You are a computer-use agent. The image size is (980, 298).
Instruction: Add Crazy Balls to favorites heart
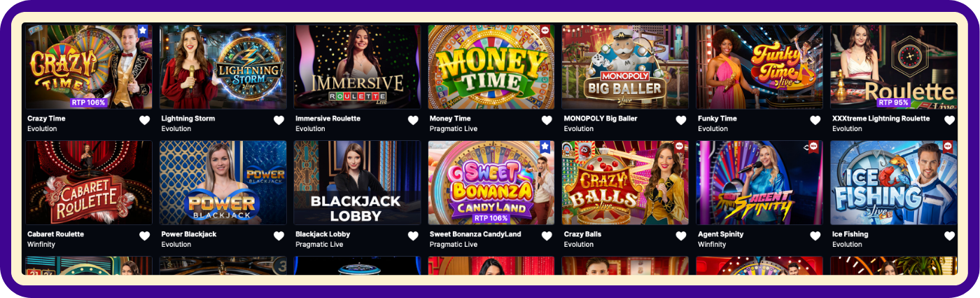[x=681, y=236]
